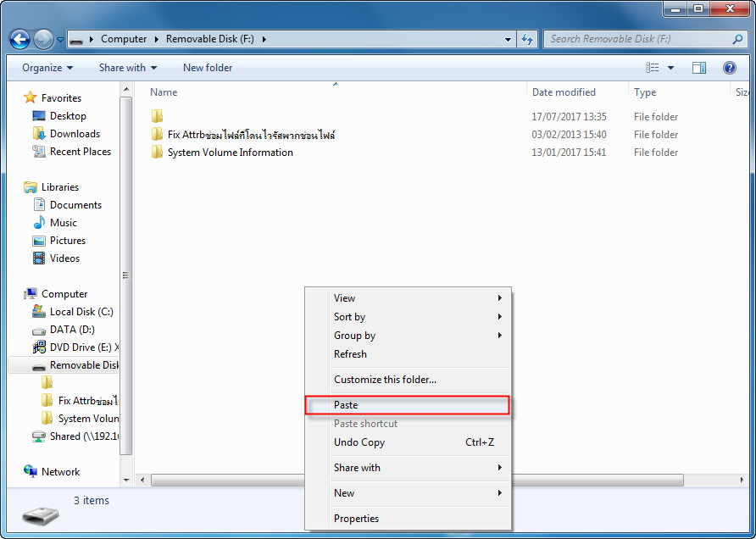Select the unnamed folder icon in file list

157,116
